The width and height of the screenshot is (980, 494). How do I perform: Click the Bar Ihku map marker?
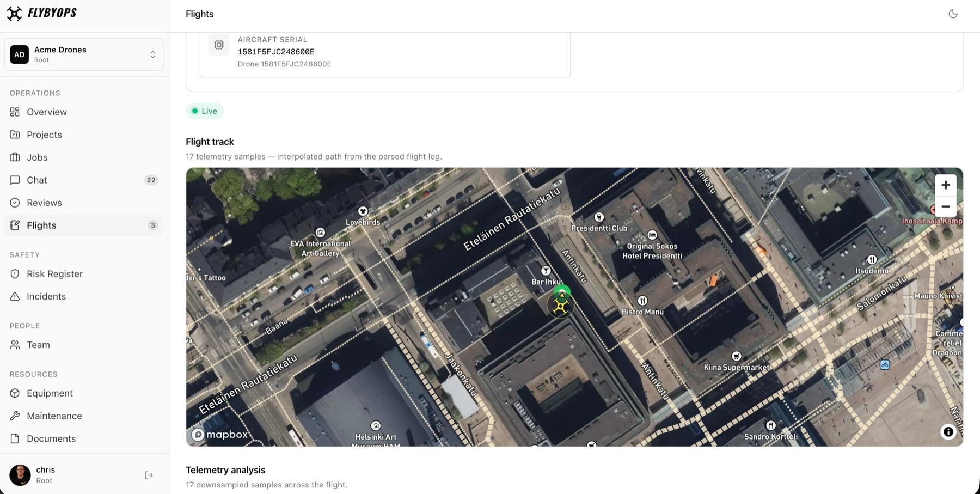(x=546, y=271)
